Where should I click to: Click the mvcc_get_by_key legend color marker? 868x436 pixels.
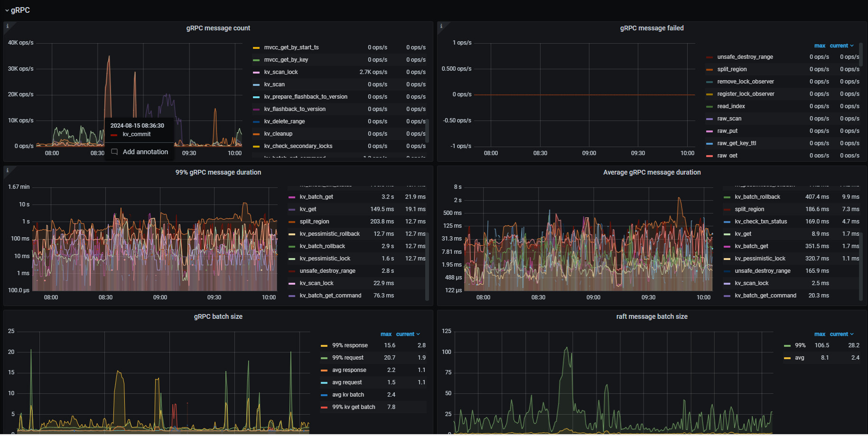click(x=256, y=60)
